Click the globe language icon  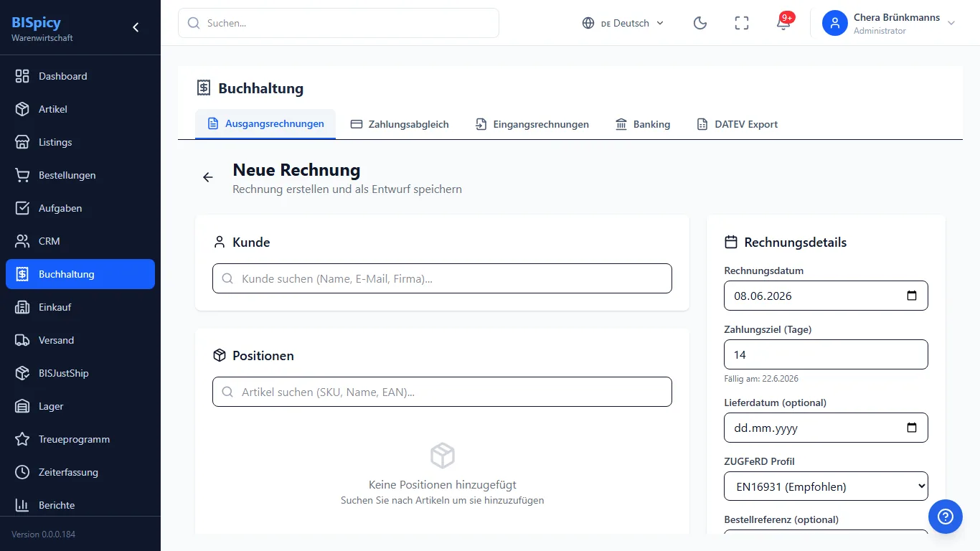tap(588, 23)
